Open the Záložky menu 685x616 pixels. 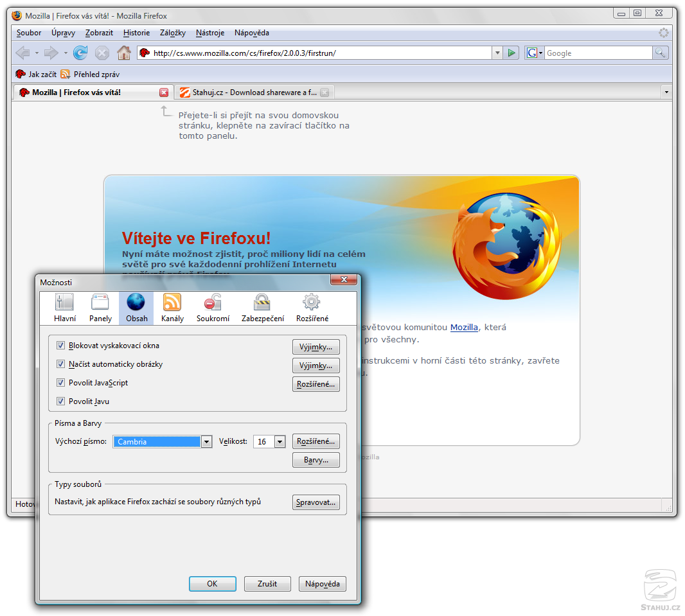pos(173,33)
